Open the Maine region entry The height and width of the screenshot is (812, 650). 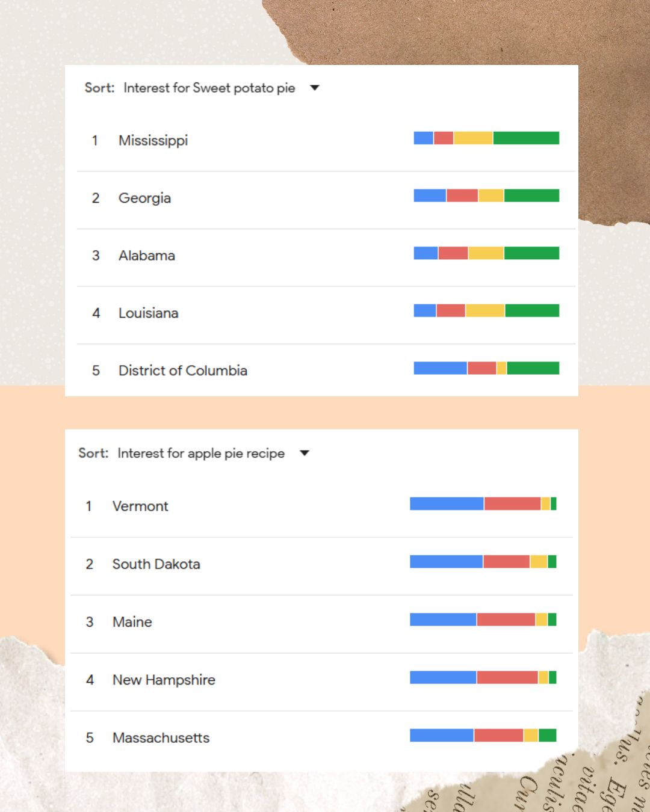click(132, 622)
